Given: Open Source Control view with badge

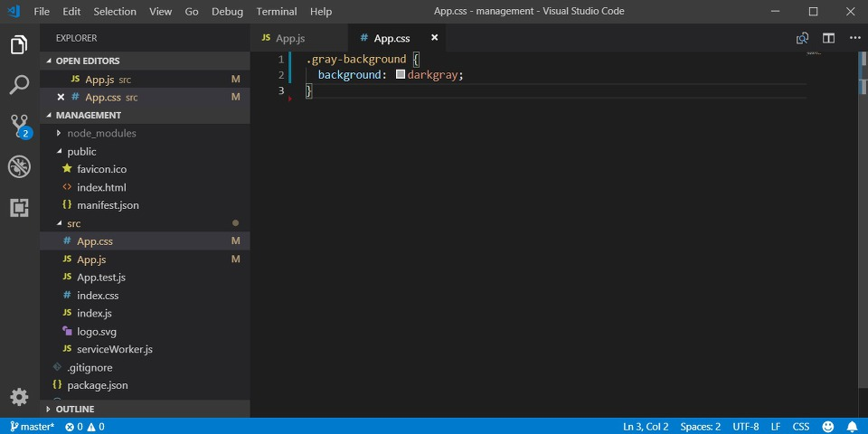Looking at the screenshot, I should click(19, 126).
